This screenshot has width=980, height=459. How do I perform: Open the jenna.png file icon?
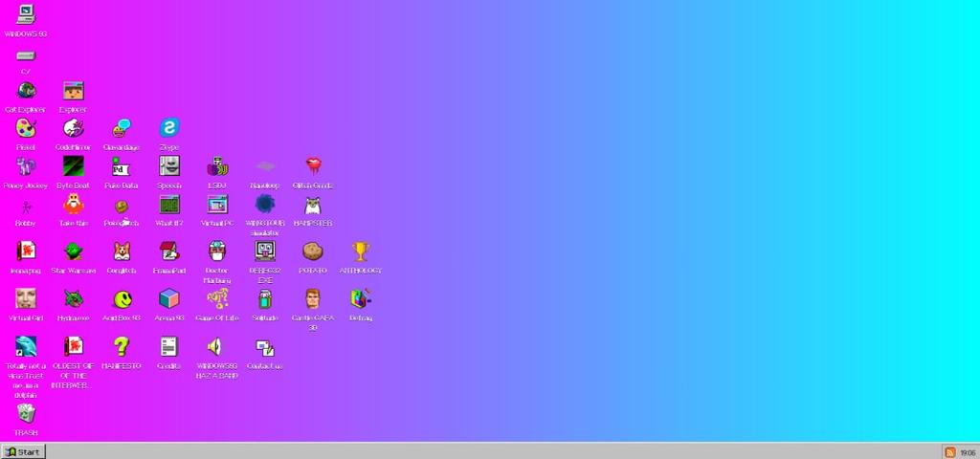point(26,251)
